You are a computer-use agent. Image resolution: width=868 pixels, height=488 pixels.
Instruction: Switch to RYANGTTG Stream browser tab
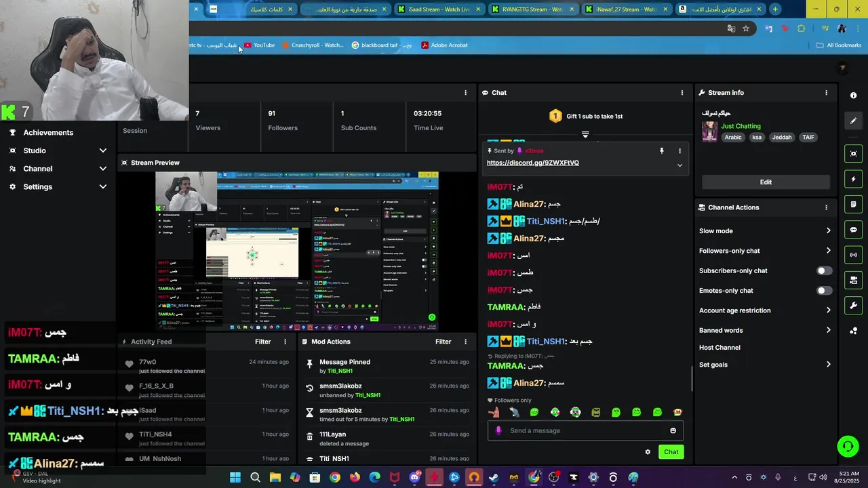coord(532,9)
